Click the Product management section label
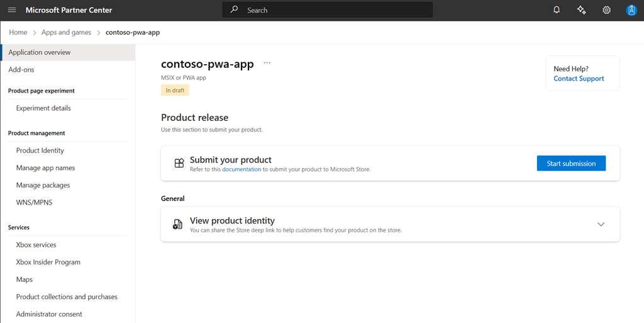The image size is (644, 323). coord(36,133)
